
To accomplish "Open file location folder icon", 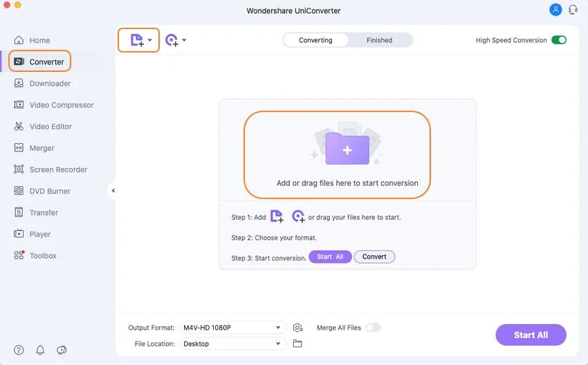I will coord(297,344).
